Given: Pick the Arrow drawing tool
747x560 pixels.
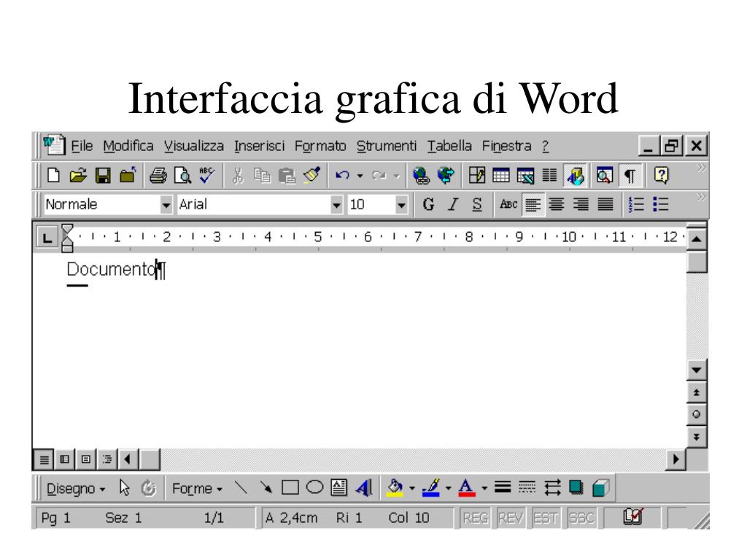Looking at the screenshot, I should [x=266, y=488].
